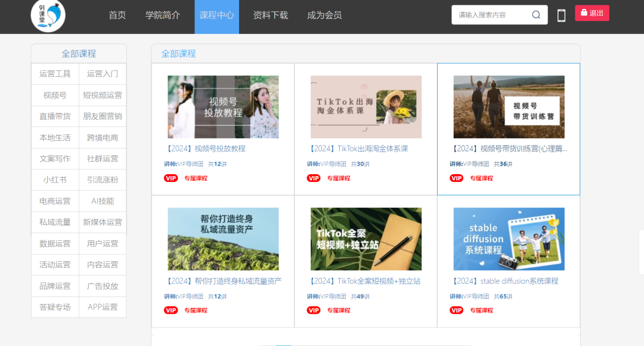Select the 本地生活 category

[55, 138]
